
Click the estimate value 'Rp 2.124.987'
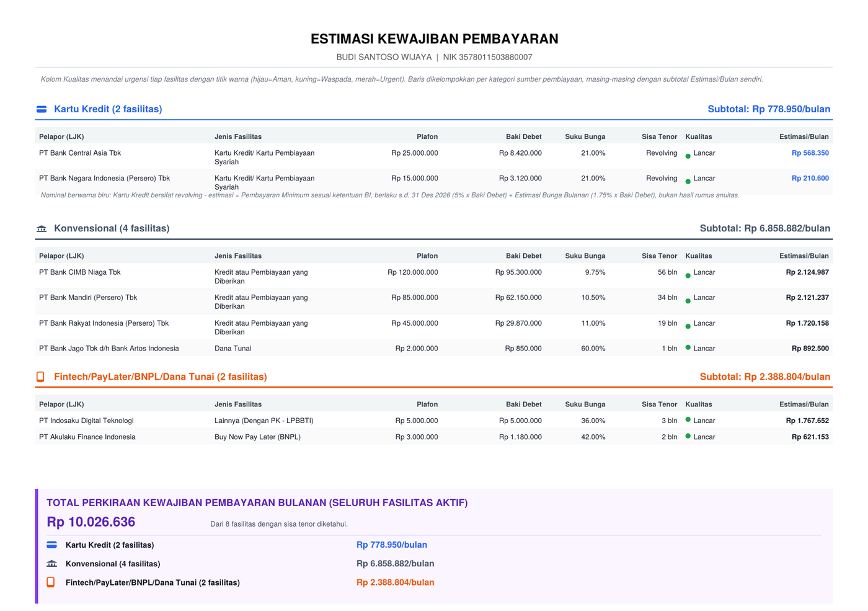tap(807, 272)
